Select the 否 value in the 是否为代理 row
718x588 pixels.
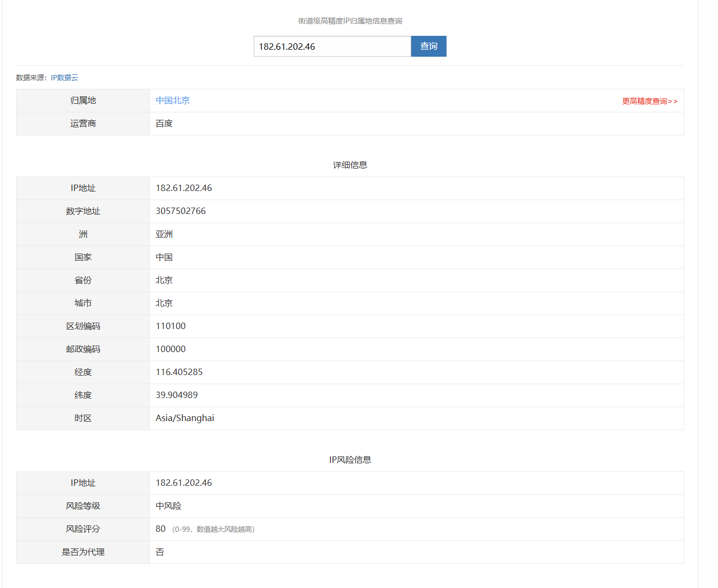(x=160, y=552)
